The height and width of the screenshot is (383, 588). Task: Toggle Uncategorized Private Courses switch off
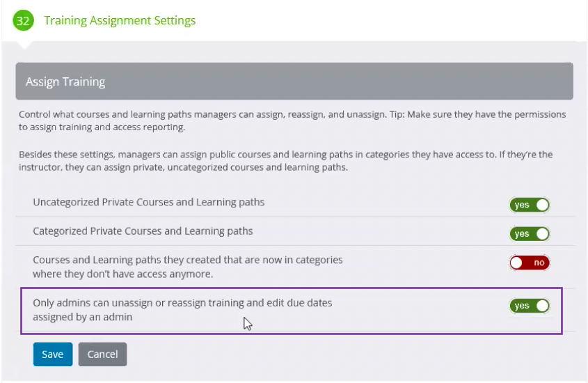click(x=530, y=205)
